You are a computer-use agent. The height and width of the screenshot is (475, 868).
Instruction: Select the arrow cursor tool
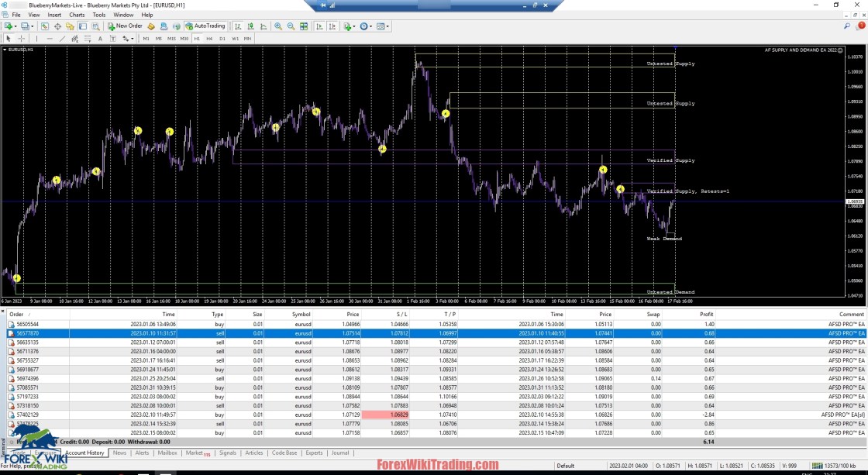click(9, 39)
